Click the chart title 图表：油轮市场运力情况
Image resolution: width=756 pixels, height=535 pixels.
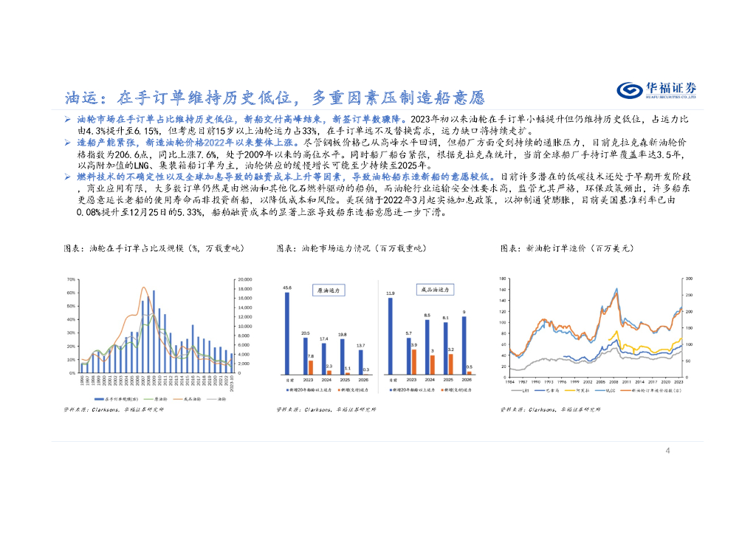point(351,248)
